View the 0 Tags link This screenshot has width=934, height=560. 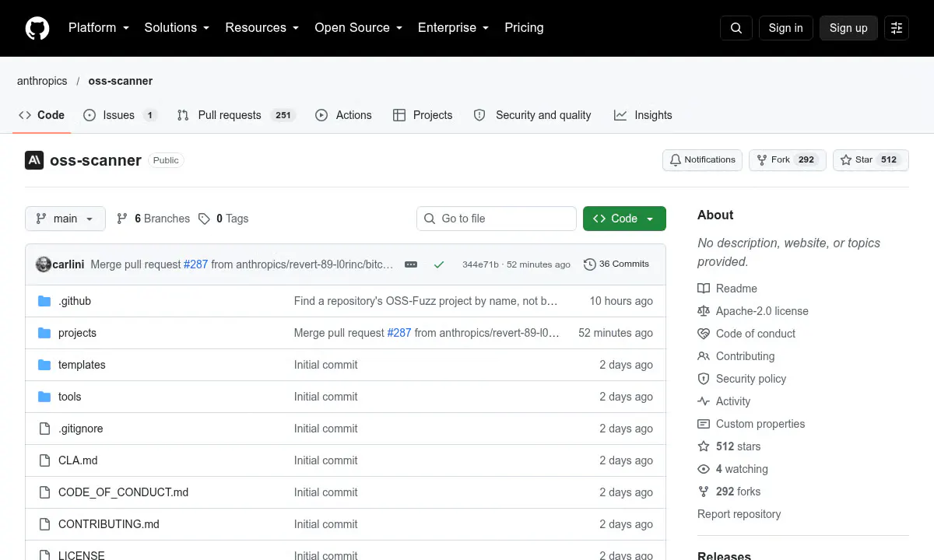[223, 219]
